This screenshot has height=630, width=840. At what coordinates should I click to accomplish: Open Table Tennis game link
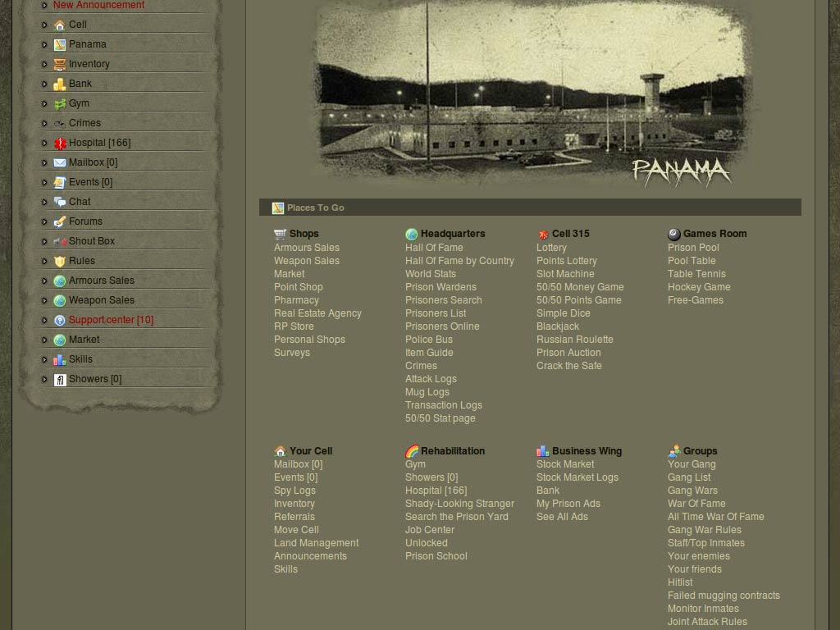tap(696, 274)
